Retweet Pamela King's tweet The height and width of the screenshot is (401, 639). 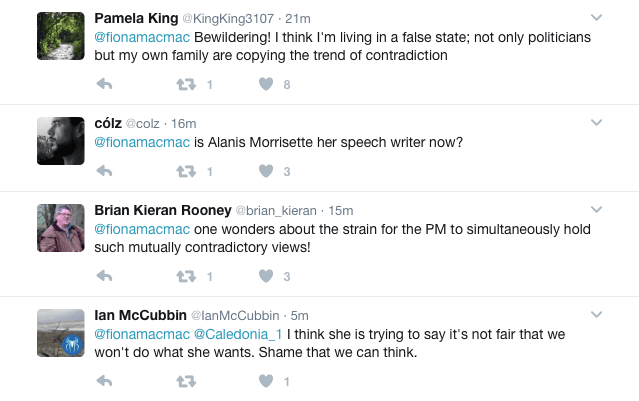point(186,84)
